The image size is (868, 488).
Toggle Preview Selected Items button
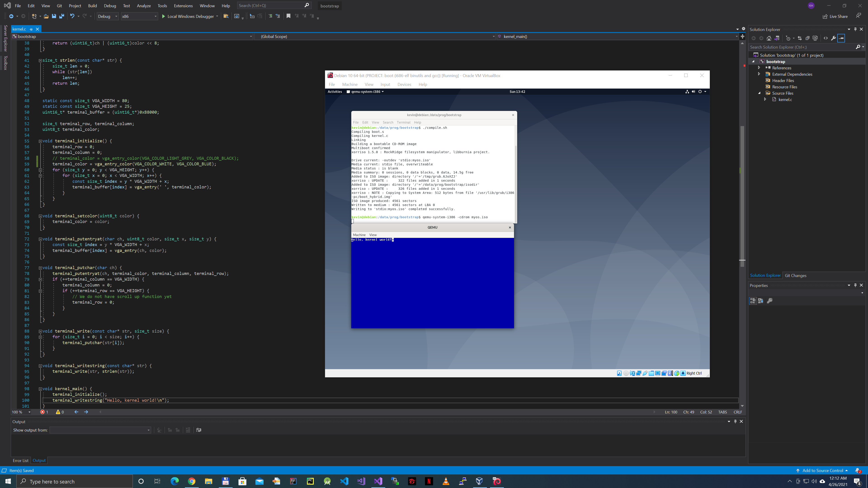(x=841, y=38)
